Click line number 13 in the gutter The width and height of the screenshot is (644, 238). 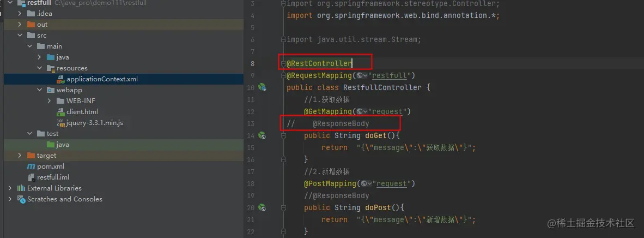click(251, 123)
